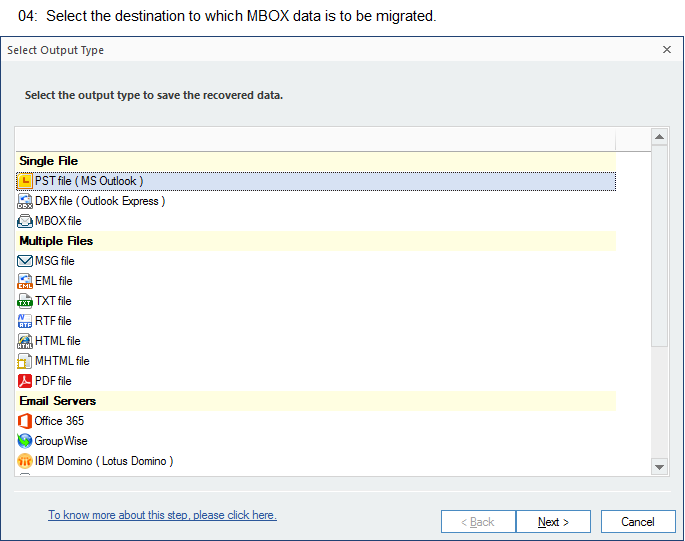The height and width of the screenshot is (541, 685).
Task: Click the scrollbar up arrow
Action: pyautogui.click(x=660, y=137)
